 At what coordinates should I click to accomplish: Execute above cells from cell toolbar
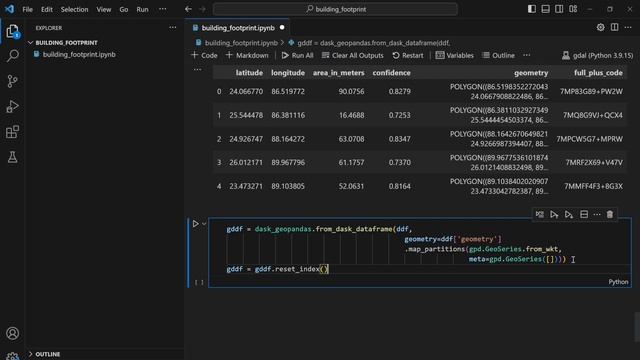point(554,214)
